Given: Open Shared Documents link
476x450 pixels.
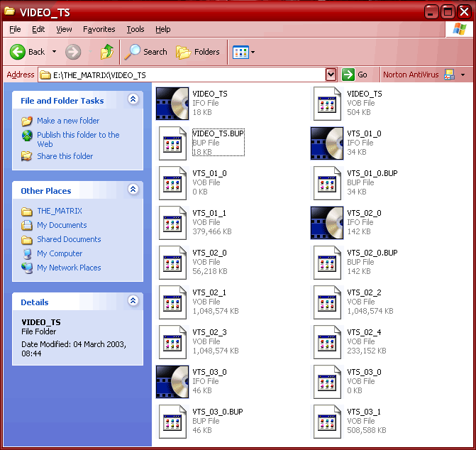Looking at the screenshot, I should click(x=69, y=239).
